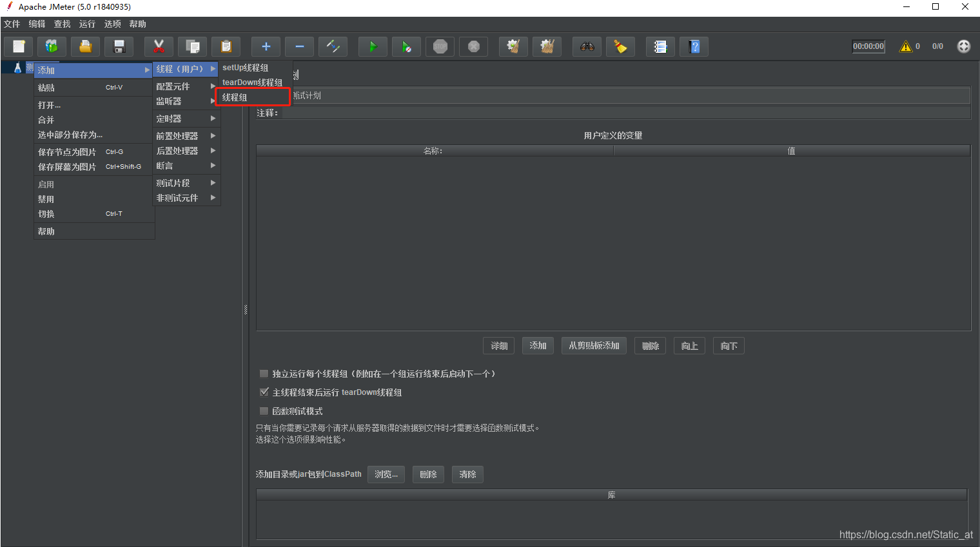Enable 函数测试模式 checkbox
The image size is (980, 547).
(x=264, y=411)
